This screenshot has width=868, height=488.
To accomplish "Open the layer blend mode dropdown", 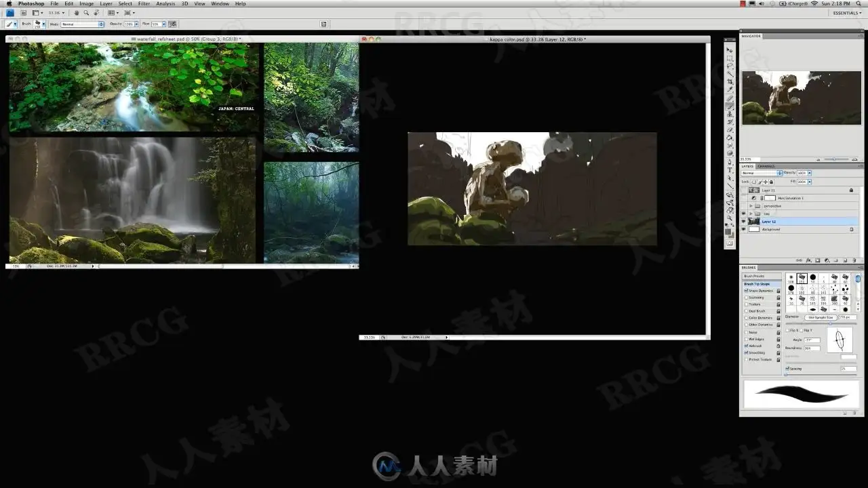I will point(762,173).
